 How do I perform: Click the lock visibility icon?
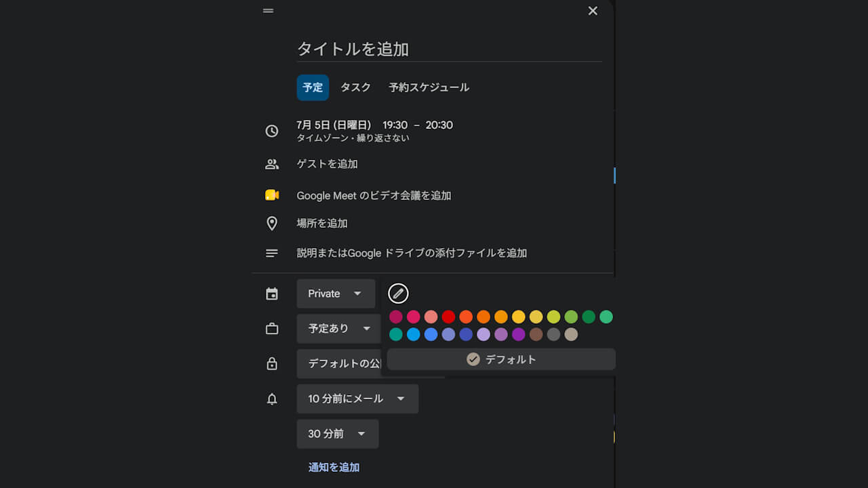pyautogui.click(x=272, y=364)
